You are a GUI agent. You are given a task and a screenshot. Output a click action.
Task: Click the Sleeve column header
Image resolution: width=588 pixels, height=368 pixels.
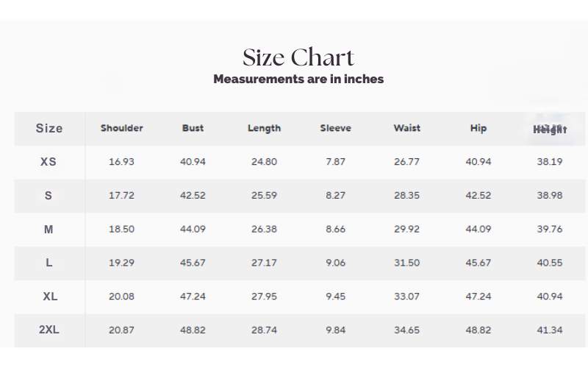335,128
